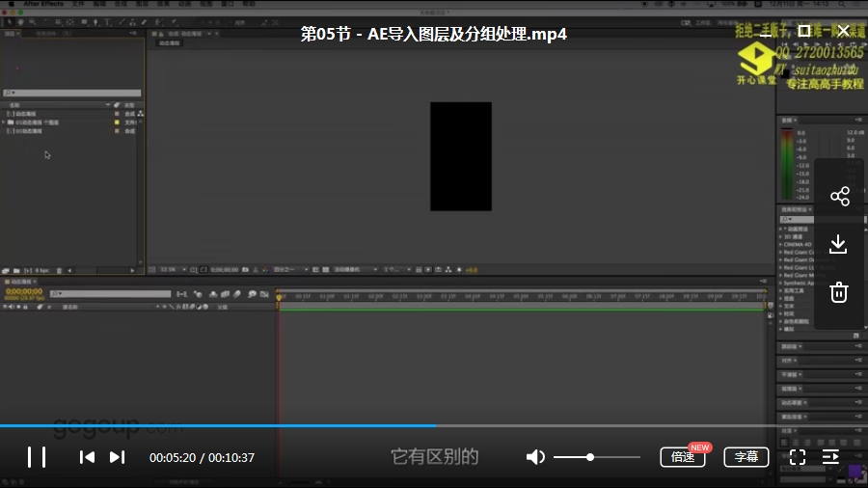Create new folder in Project panel footer
This screenshot has height=488, width=868.
16,271
